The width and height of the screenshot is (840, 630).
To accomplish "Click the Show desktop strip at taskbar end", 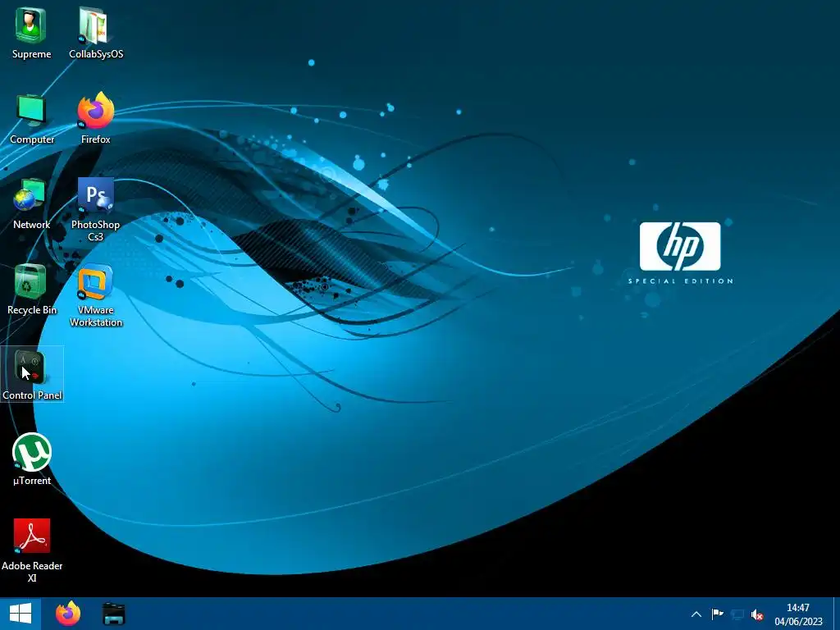I will (x=836, y=614).
